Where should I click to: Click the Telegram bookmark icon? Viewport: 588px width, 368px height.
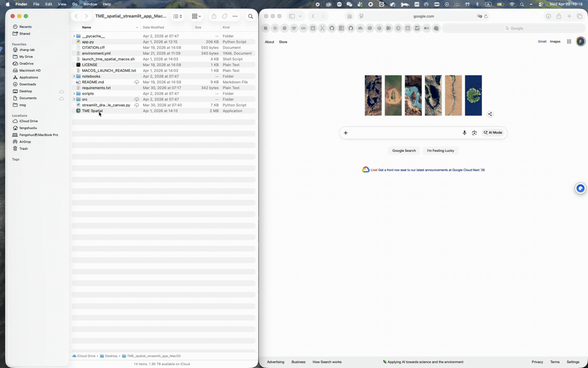click(x=398, y=28)
